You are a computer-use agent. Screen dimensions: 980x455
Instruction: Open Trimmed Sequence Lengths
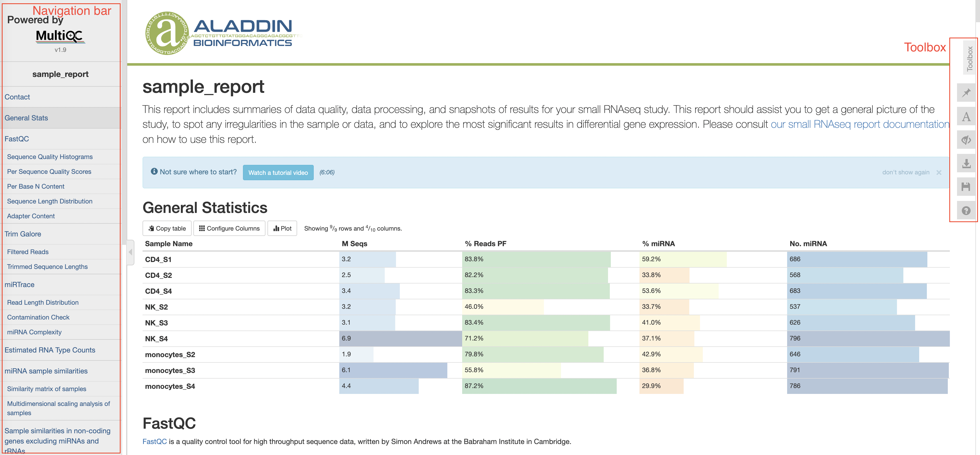pyautogui.click(x=47, y=267)
